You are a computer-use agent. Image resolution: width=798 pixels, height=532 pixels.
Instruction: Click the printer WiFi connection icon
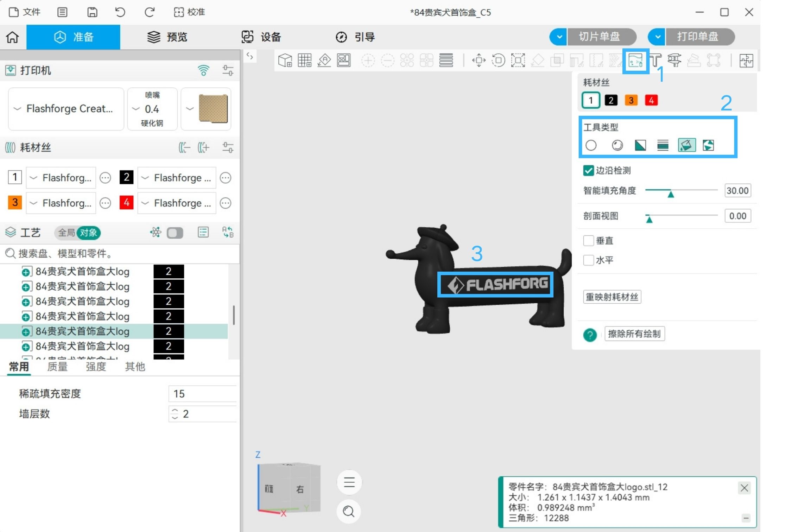tap(203, 70)
